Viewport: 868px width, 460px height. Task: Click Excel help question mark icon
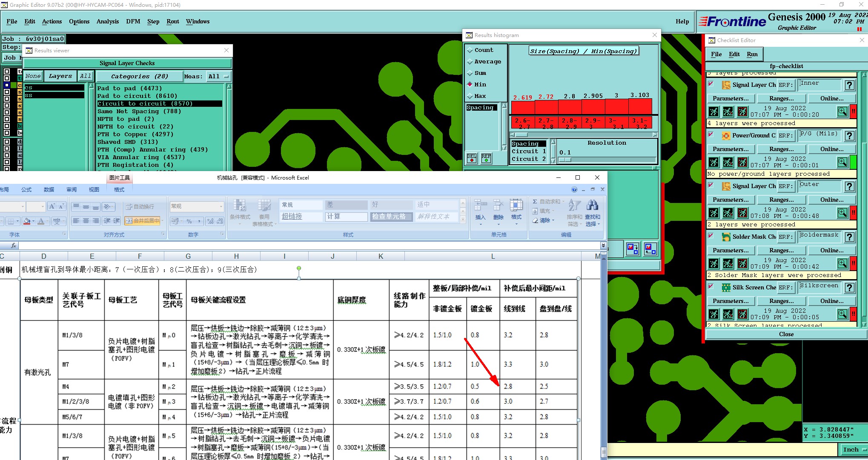point(574,189)
